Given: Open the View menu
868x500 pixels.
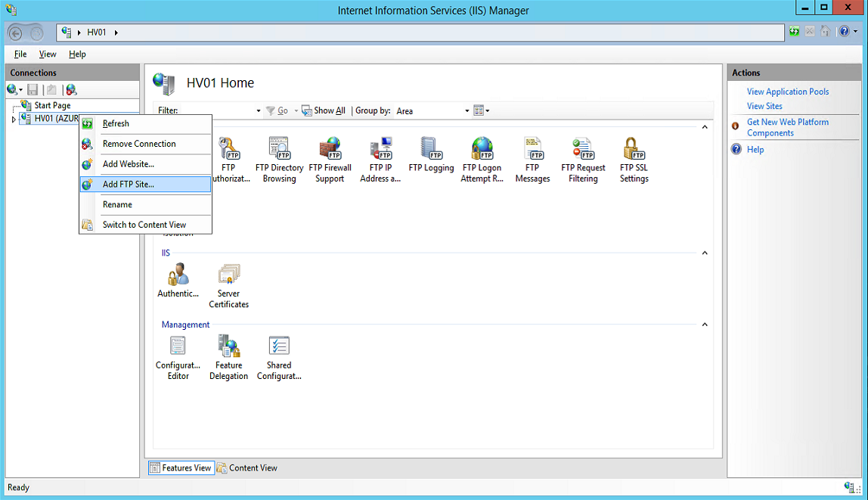Looking at the screenshot, I should point(47,54).
